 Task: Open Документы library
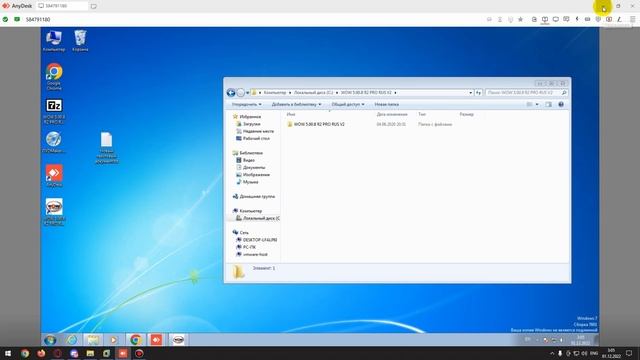pos(251,167)
